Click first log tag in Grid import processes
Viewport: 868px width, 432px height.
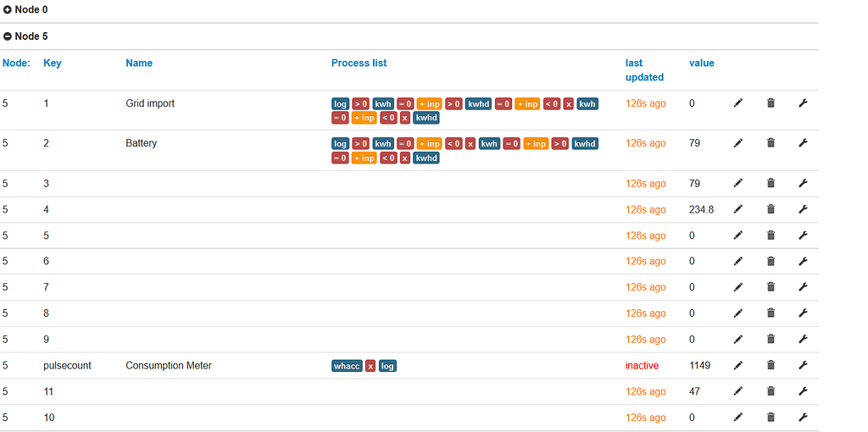(x=341, y=103)
